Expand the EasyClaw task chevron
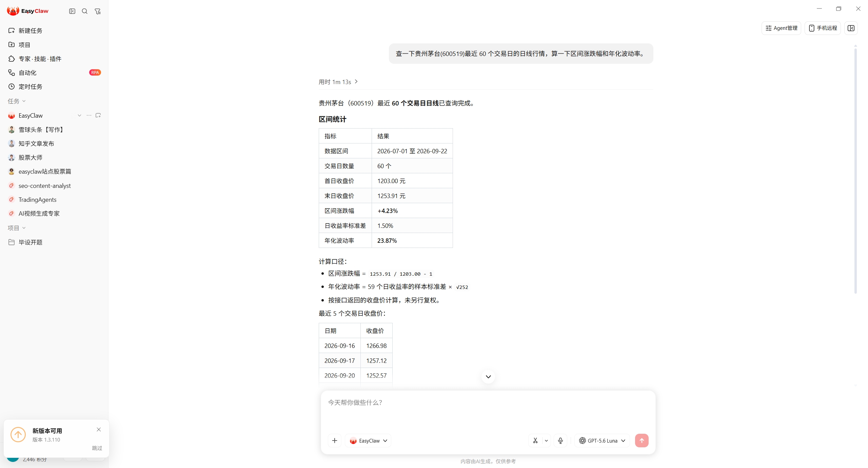The height and width of the screenshot is (468, 868). pos(79,115)
